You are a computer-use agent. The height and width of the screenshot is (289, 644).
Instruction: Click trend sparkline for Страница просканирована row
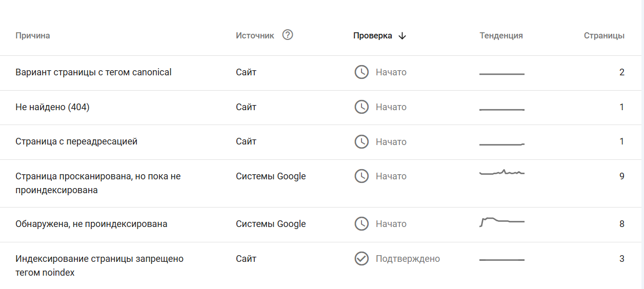coord(501,173)
